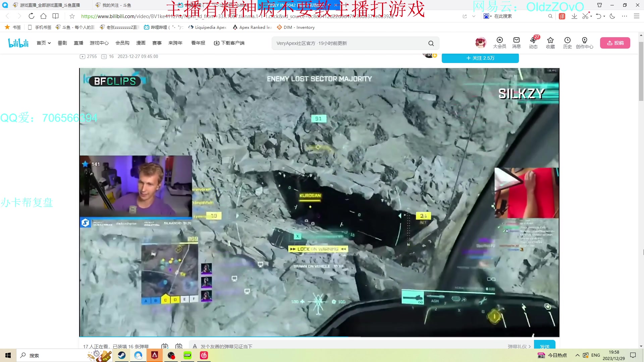Open the browser downloads icon

tap(574, 16)
